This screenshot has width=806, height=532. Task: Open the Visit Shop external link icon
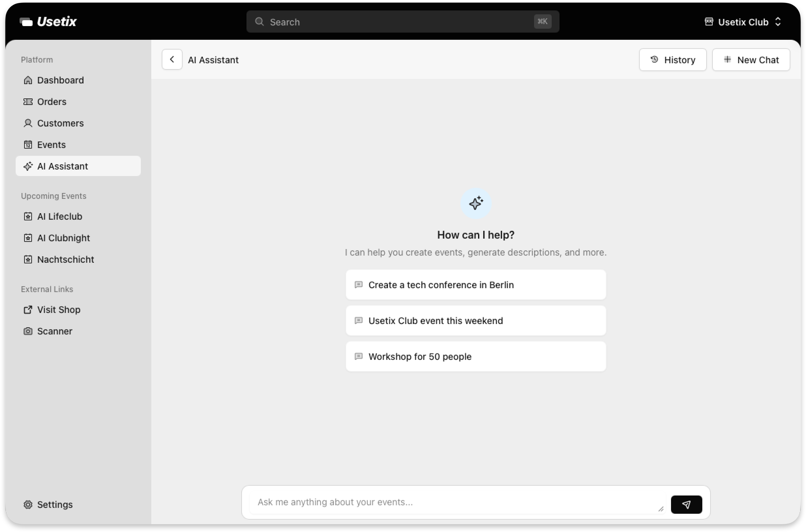pos(28,309)
